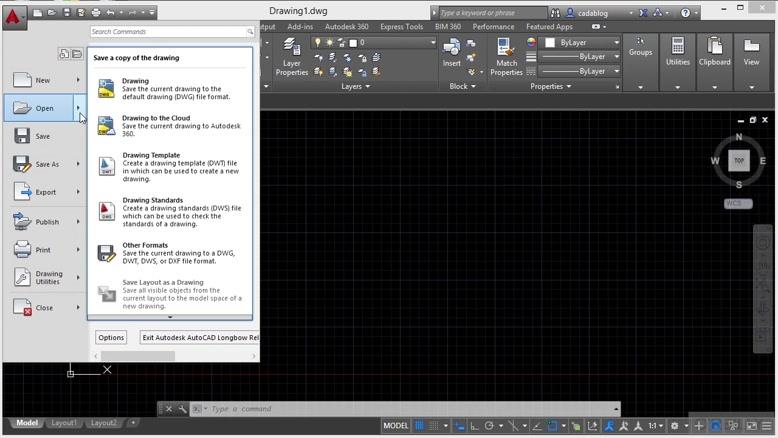This screenshot has height=438, width=778.
Task: Choose Drawing to the Cloud option
Action: 170,126
